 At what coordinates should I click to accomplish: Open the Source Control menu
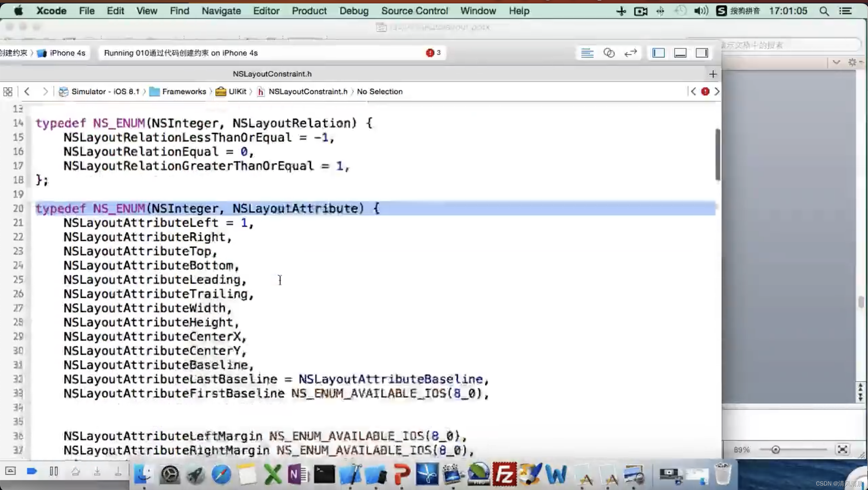414,11
